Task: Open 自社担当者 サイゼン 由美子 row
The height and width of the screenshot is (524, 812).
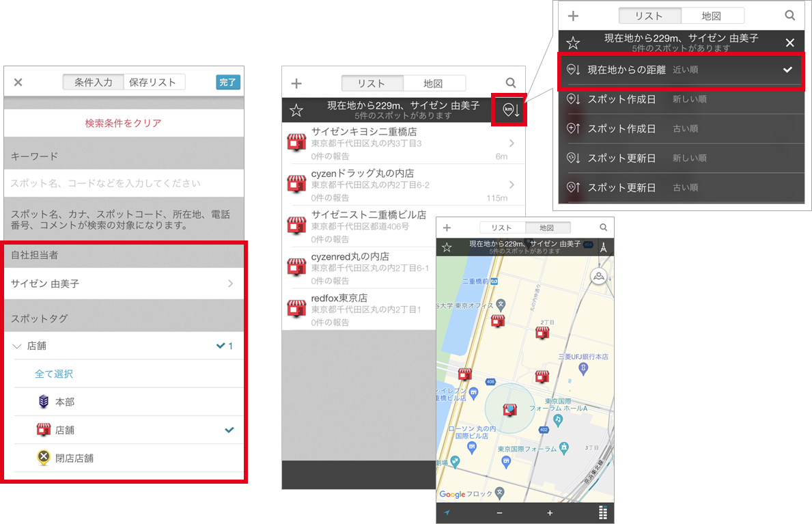Action: [x=124, y=284]
